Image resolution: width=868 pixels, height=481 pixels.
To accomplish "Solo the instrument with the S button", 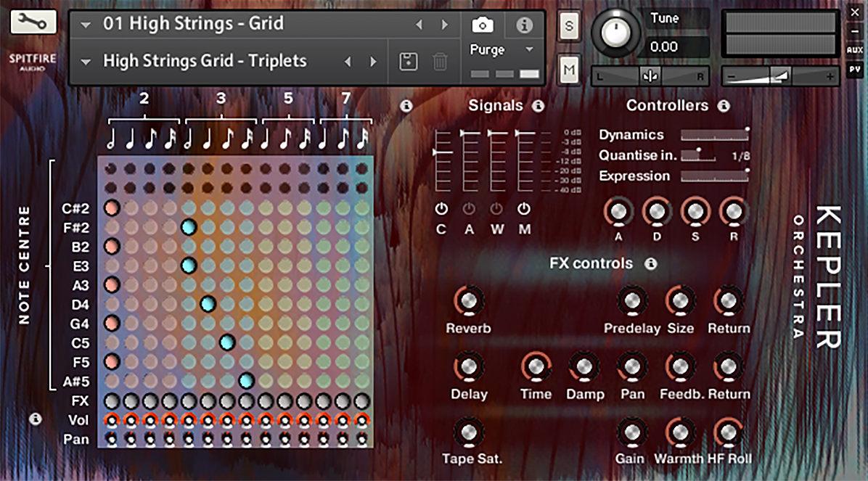I will [x=568, y=25].
